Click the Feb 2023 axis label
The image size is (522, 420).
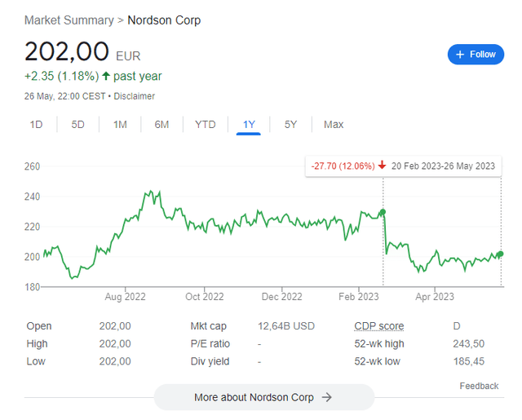click(x=359, y=297)
